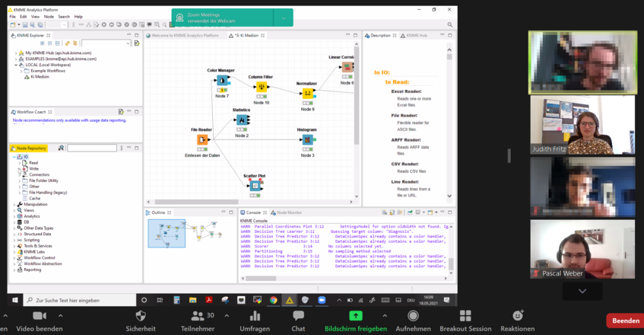Image resolution: width=644 pixels, height=335 pixels.
Task: Click Windows Start button
Action: [14, 301]
